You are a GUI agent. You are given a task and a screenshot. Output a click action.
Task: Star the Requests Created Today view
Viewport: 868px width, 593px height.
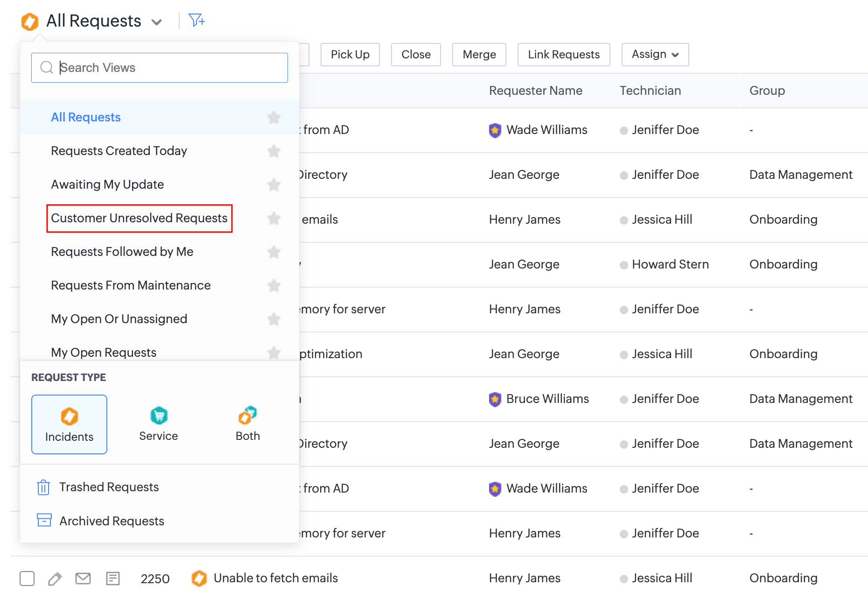click(x=274, y=151)
